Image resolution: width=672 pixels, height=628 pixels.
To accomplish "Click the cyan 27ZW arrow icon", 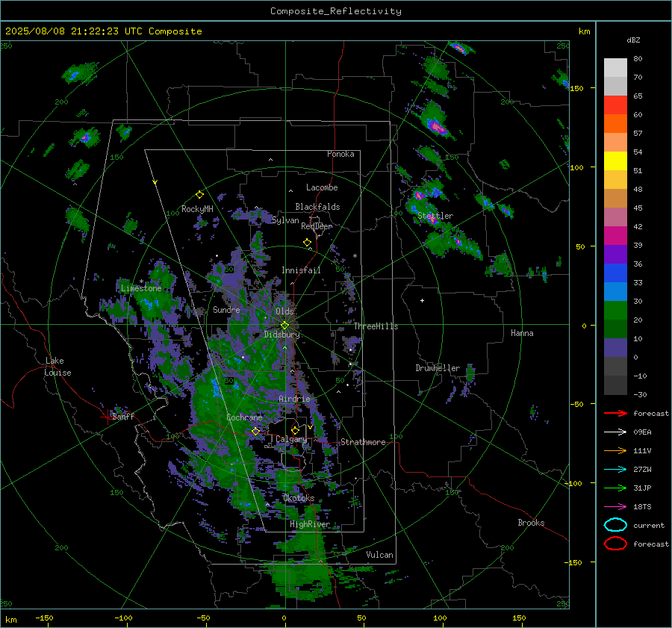I will tap(615, 470).
